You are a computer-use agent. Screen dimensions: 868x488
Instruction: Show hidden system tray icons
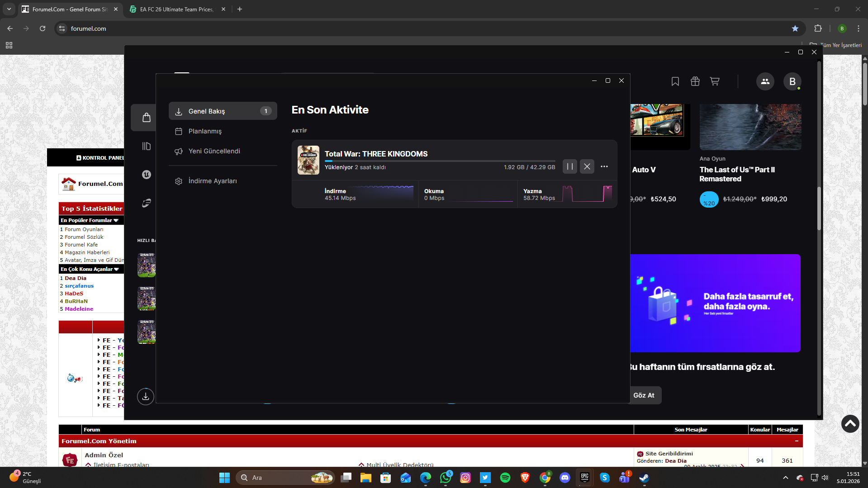click(x=786, y=478)
